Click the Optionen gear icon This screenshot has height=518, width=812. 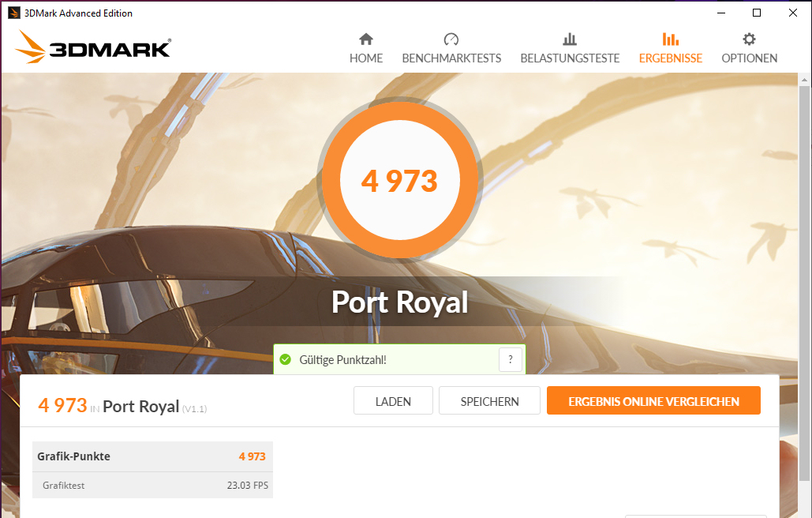[x=750, y=39]
